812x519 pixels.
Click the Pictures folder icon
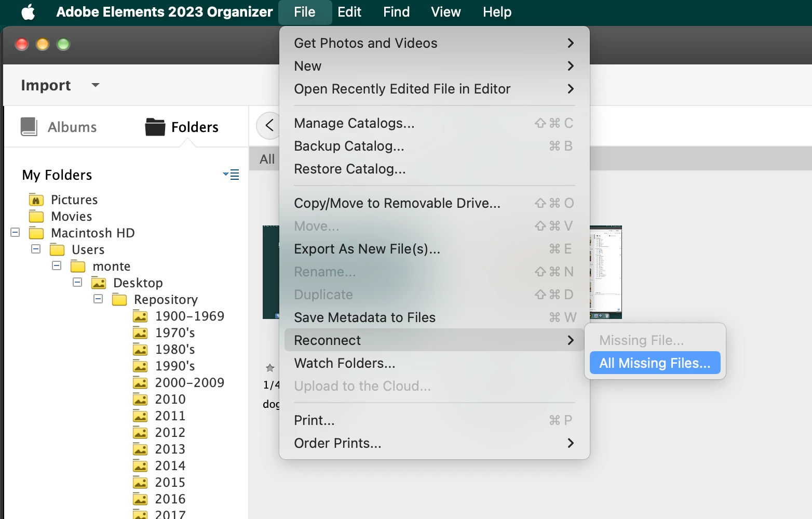point(36,200)
